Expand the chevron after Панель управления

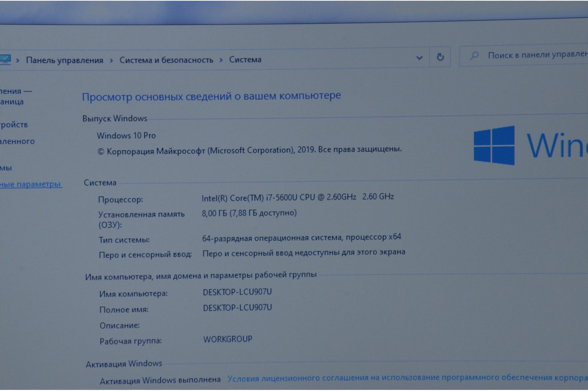point(111,60)
